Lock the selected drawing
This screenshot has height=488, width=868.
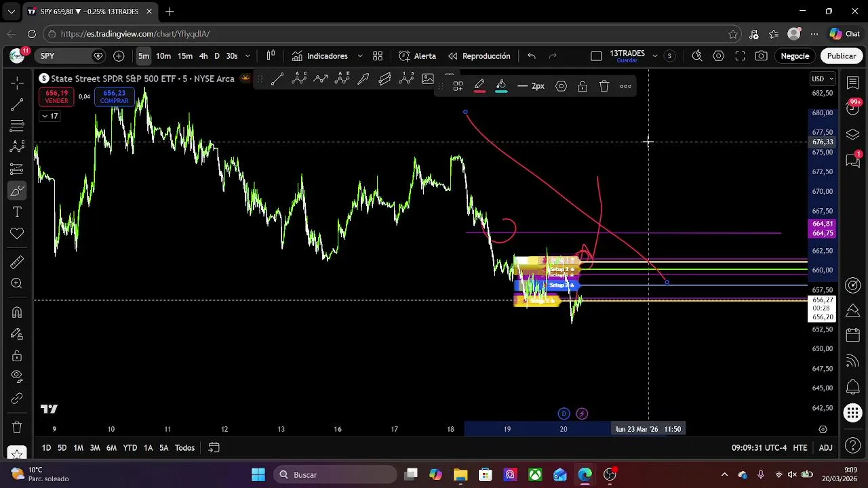583,86
